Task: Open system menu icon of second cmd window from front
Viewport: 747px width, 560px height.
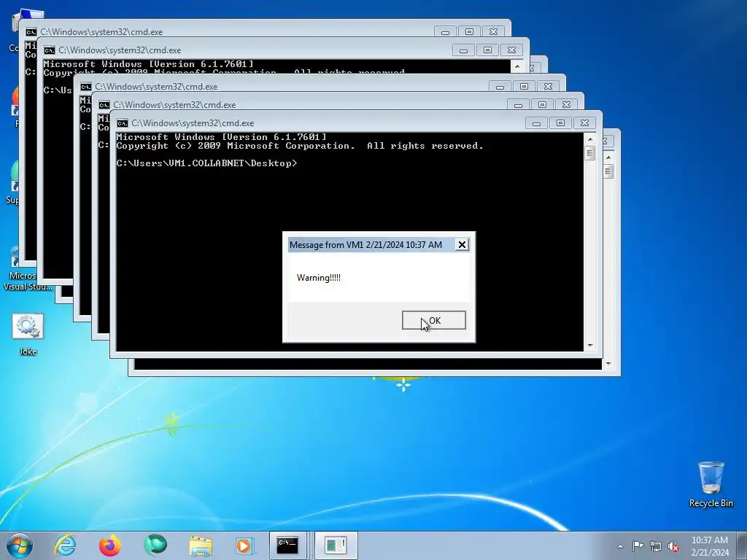Action: pos(104,105)
